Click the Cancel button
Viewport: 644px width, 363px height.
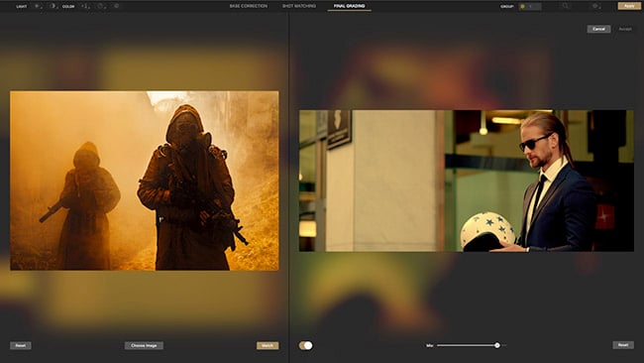tap(598, 29)
